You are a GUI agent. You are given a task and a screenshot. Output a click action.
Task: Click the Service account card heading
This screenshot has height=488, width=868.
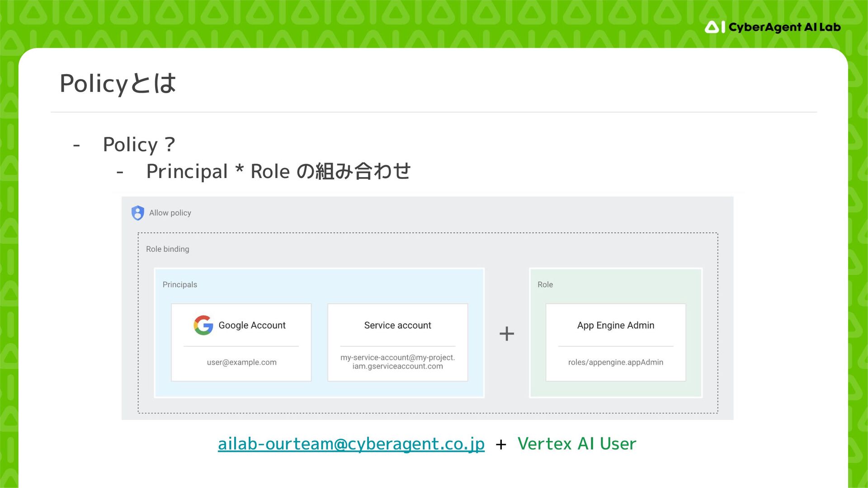(x=397, y=325)
